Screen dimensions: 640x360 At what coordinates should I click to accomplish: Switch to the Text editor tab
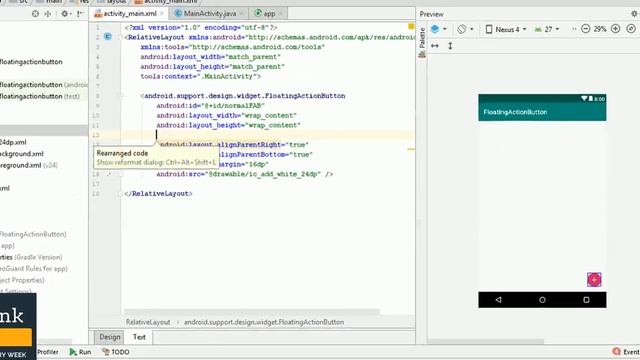139,337
